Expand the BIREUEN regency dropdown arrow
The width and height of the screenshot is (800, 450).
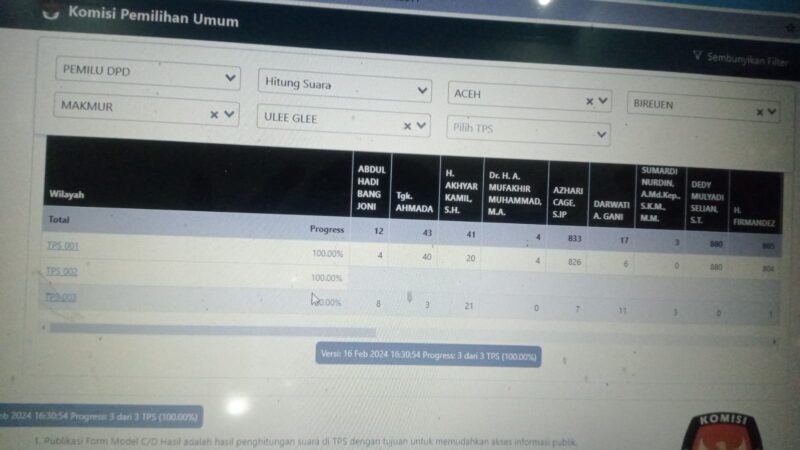pos(772,111)
